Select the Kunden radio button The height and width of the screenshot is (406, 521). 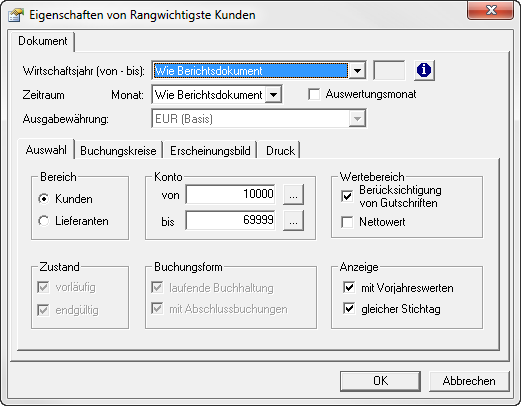[x=43, y=199]
